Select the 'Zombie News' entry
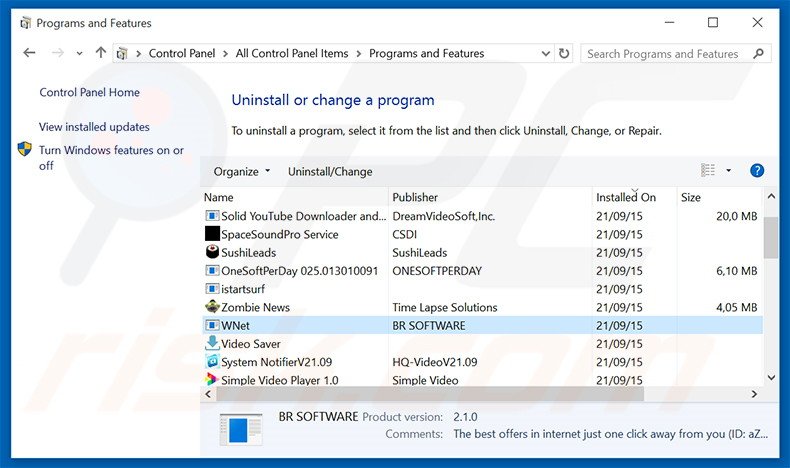 (x=255, y=307)
